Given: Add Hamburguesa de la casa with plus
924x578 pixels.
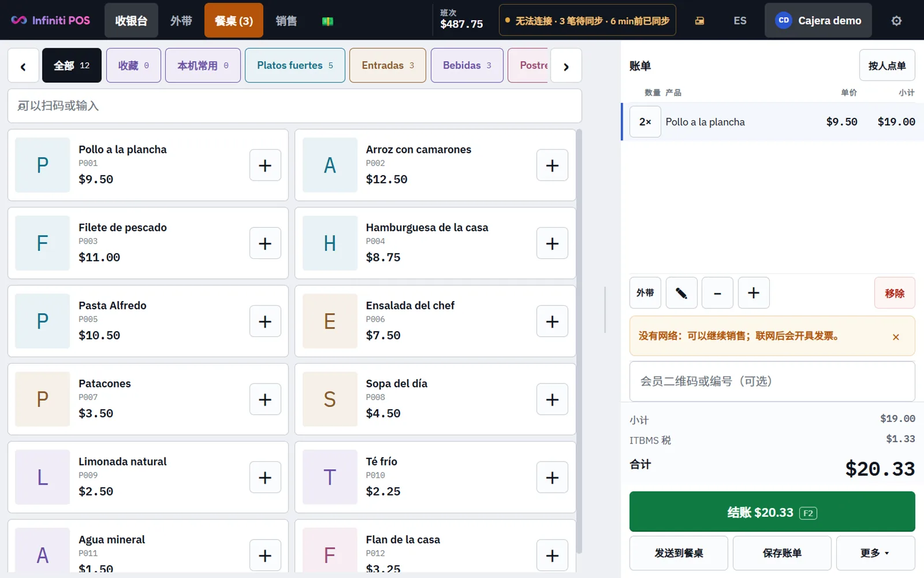Looking at the screenshot, I should click(x=552, y=243).
